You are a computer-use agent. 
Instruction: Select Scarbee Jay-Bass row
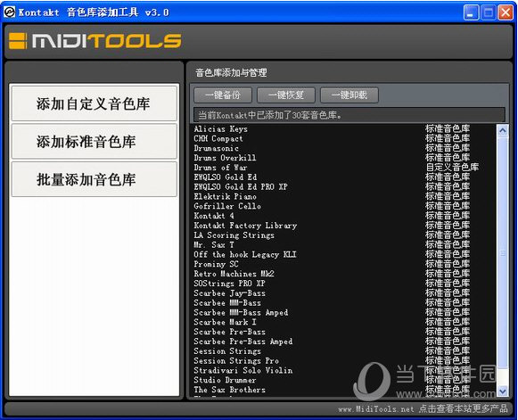(x=343, y=293)
